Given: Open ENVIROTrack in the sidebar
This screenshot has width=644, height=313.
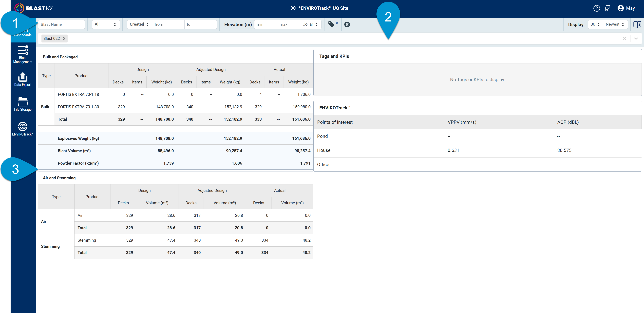Looking at the screenshot, I should (23, 129).
